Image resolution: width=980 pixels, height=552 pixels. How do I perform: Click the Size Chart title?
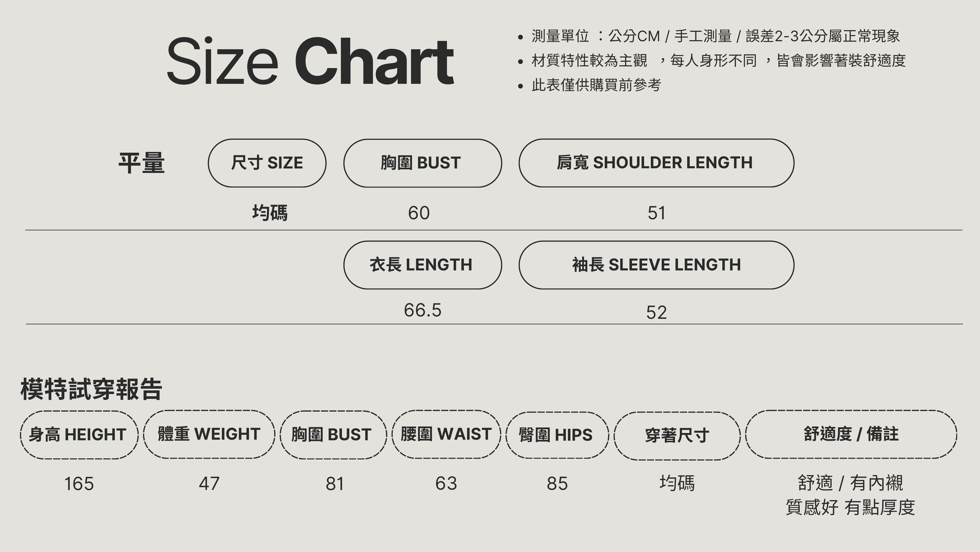[310, 61]
